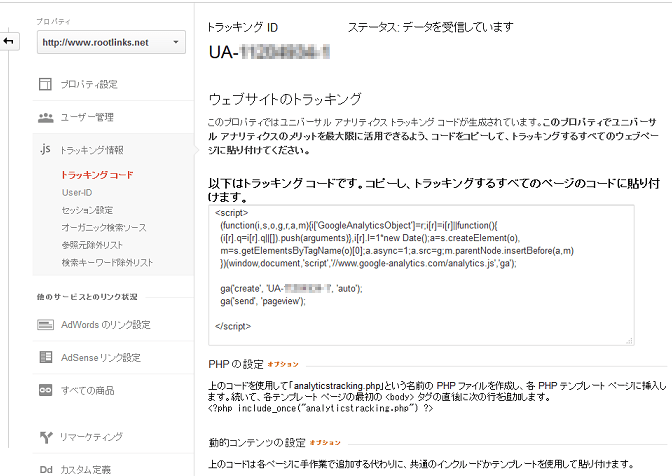Click the ga('send', 'pageview') line
672x476 pixels.
pyautogui.click(x=263, y=301)
